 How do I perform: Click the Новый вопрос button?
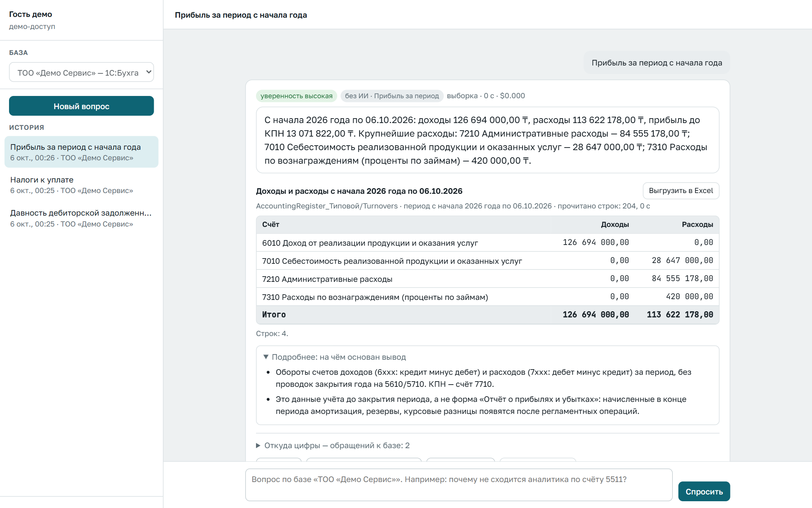(x=81, y=106)
